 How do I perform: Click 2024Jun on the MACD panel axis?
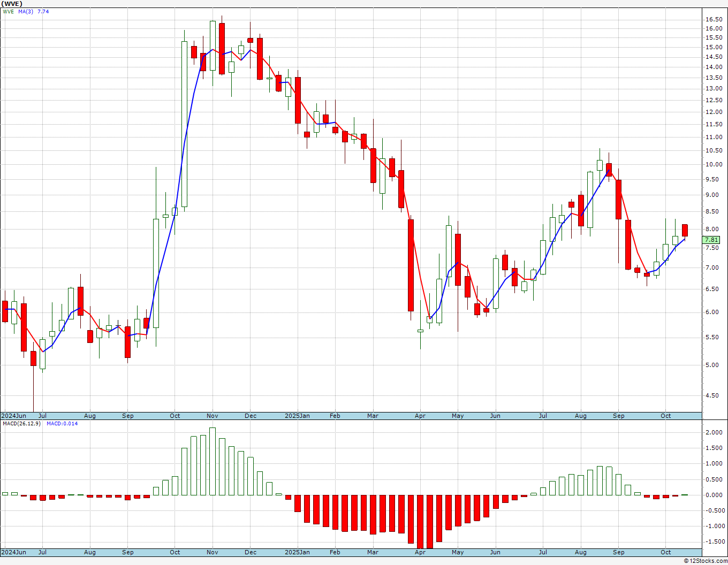(13, 552)
